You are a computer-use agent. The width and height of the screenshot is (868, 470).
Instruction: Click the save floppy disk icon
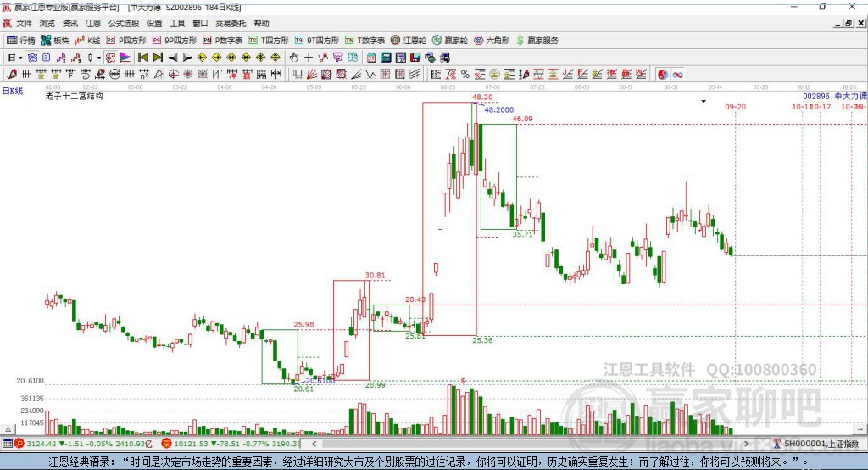pos(415,58)
